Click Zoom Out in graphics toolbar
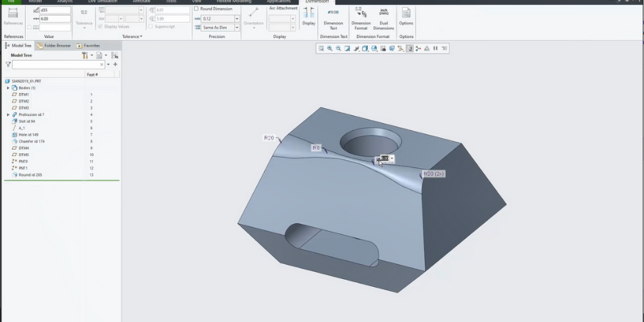The width and height of the screenshot is (644, 322). [x=338, y=49]
